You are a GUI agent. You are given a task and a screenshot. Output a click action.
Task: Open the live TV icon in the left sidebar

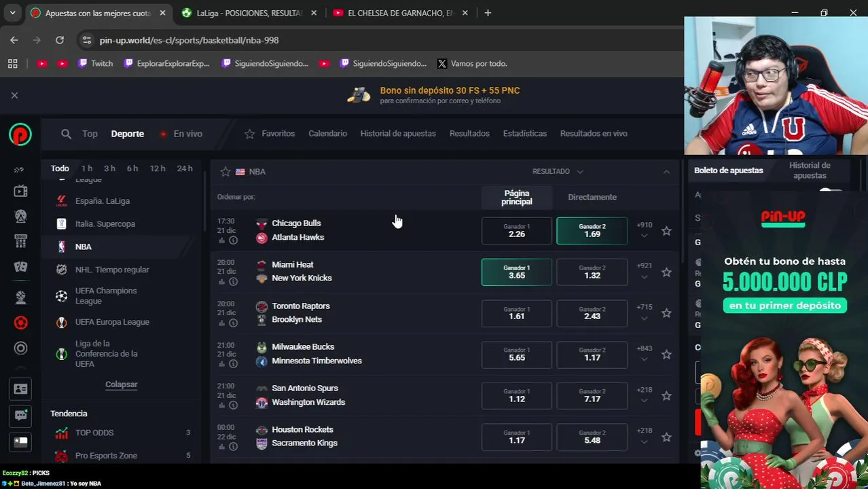[x=20, y=192]
